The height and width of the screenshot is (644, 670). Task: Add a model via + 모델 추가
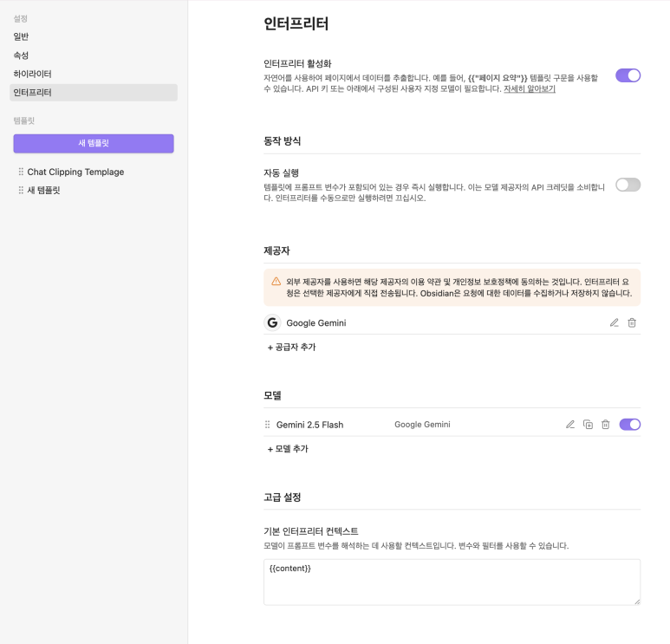click(288, 449)
